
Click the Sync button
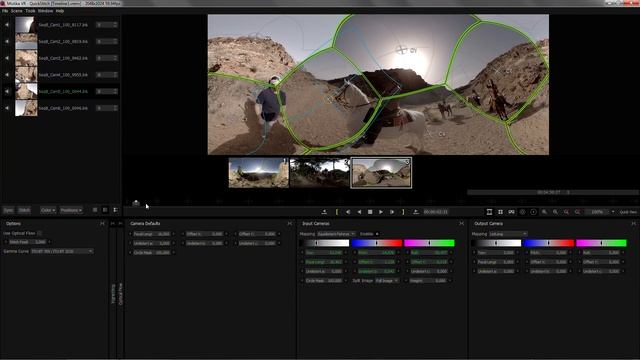pos(9,210)
